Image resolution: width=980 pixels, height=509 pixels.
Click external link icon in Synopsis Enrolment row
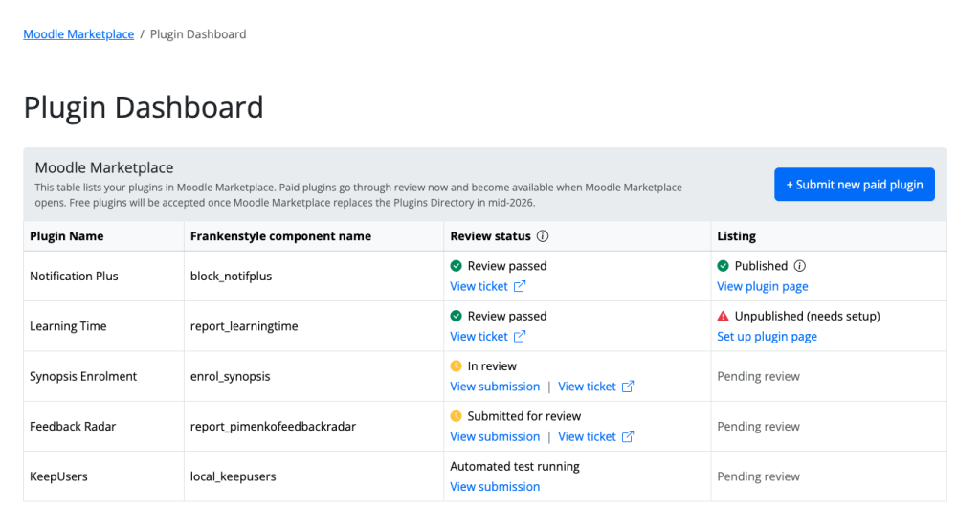point(628,387)
